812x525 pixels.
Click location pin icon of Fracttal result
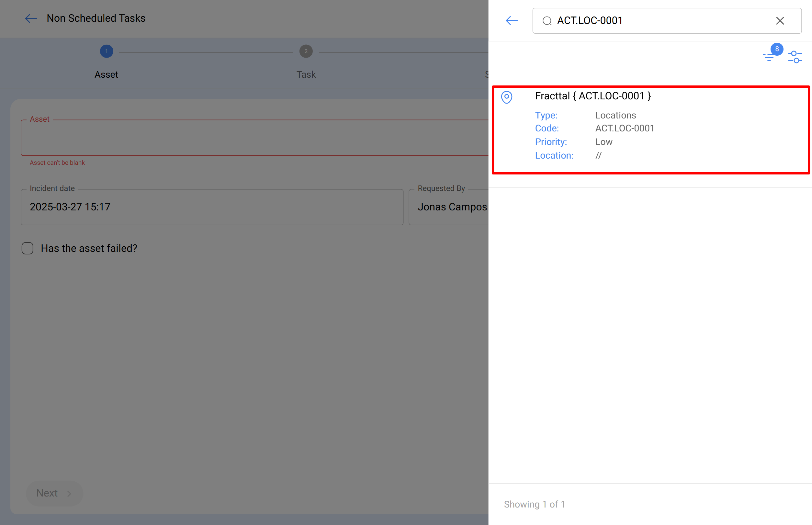click(506, 97)
